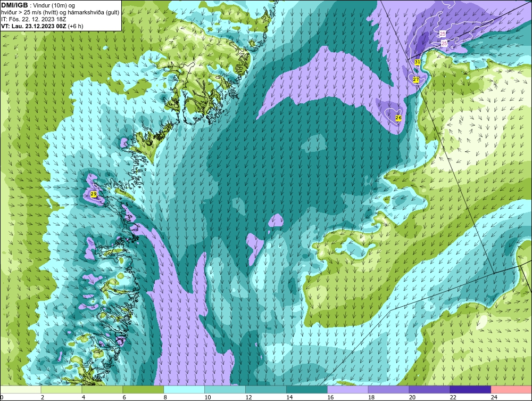The height and width of the screenshot is (401, 532).
Task: Click the 8–10 m/s pale cyan legend swatch
Action: (x=184, y=389)
